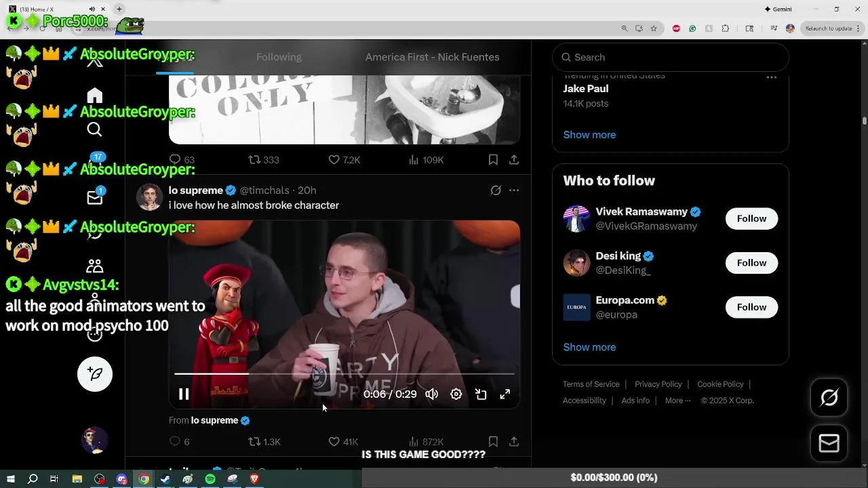Pause the playing video

click(184, 394)
